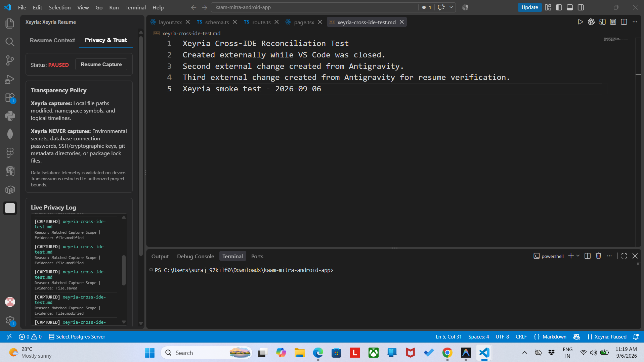Open the remote window indicator in status bar
This screenshot has height=362, width=644.
tap(9, 336)
